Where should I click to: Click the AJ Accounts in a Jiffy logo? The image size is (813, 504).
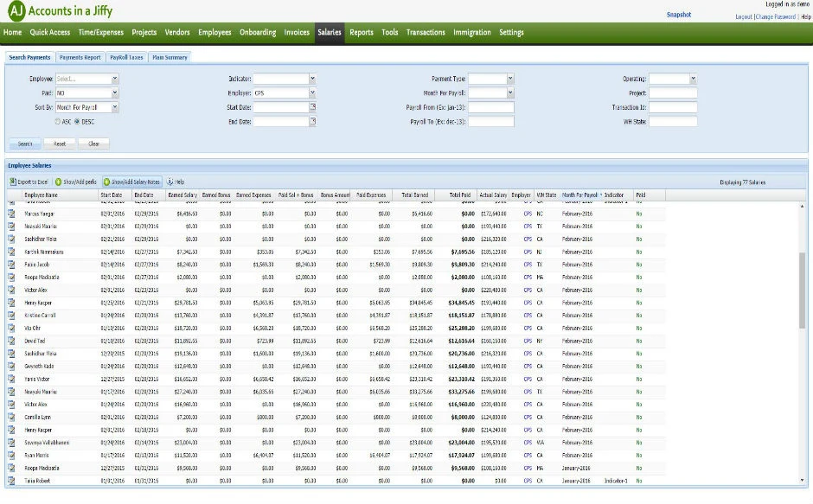(61, 11)
